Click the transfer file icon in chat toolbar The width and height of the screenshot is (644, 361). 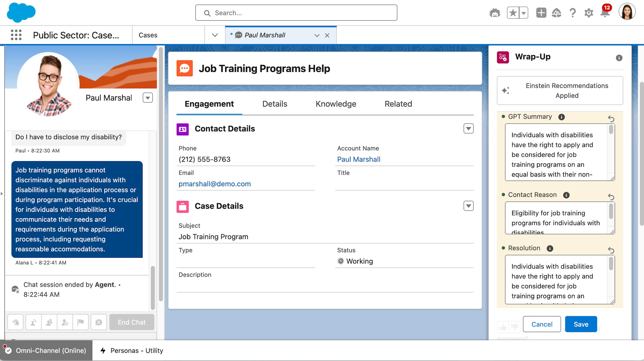(16, 322)
